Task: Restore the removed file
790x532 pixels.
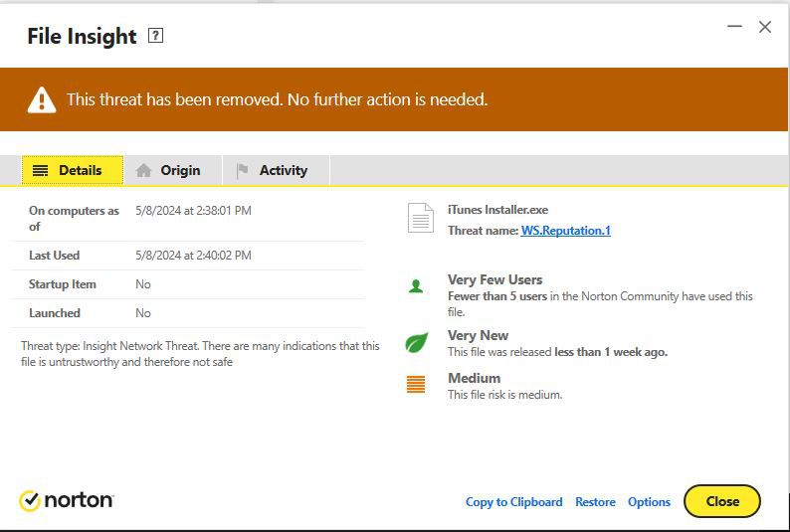Action: point(595,502)
